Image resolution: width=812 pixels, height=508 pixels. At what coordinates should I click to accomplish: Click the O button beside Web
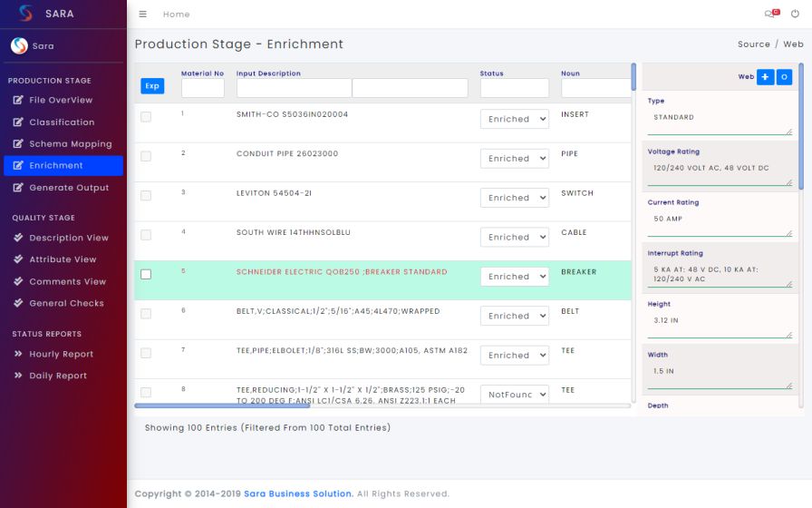784,77
